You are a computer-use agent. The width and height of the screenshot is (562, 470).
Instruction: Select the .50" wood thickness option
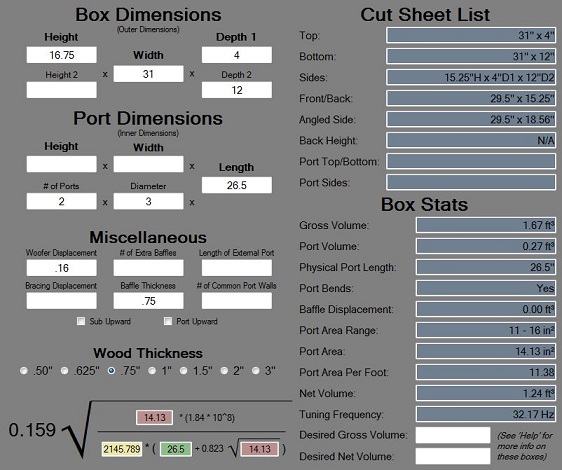(24, 370)
